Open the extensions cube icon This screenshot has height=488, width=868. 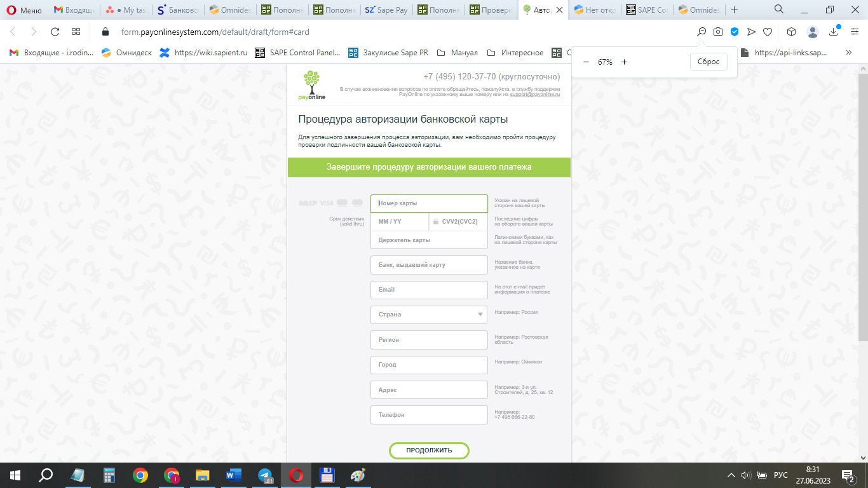point(791,32)
